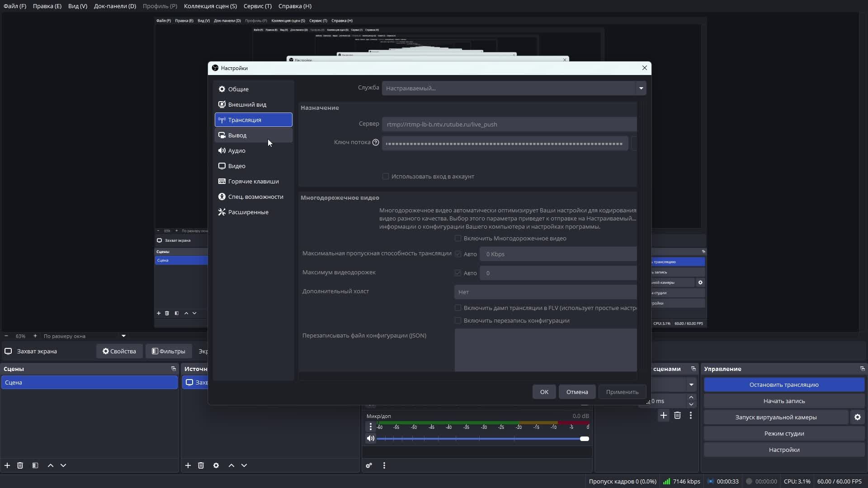Click stream key help question icon
Image resolution: width=868 pixels, height=488 pixels.
tap(375, 142)
